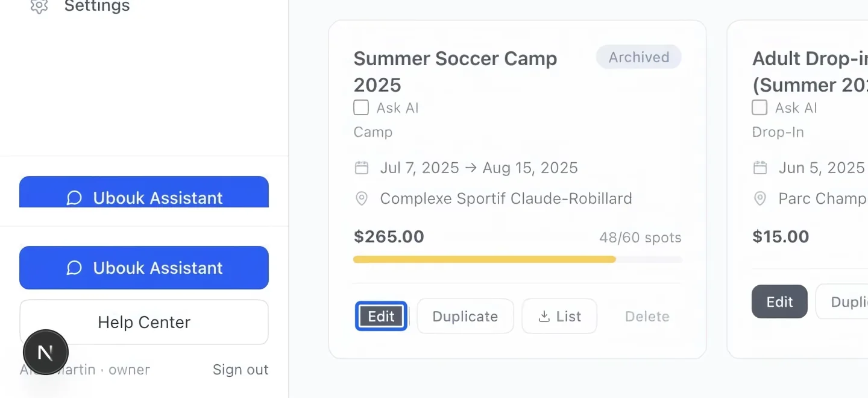Image resolution: width=868 pixels, height=398 pixels.
Task: Click the Archived status badge
Action: click(639, 57)
